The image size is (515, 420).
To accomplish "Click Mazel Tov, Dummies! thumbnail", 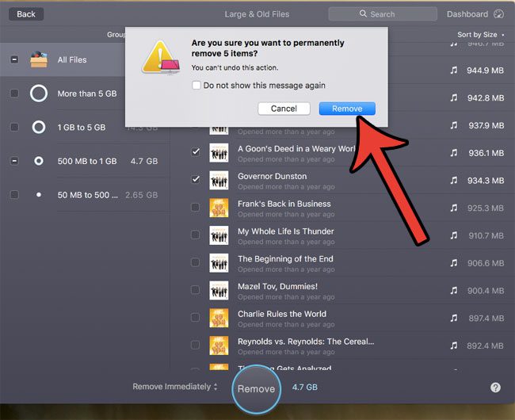I will click(x=219, y=291).
